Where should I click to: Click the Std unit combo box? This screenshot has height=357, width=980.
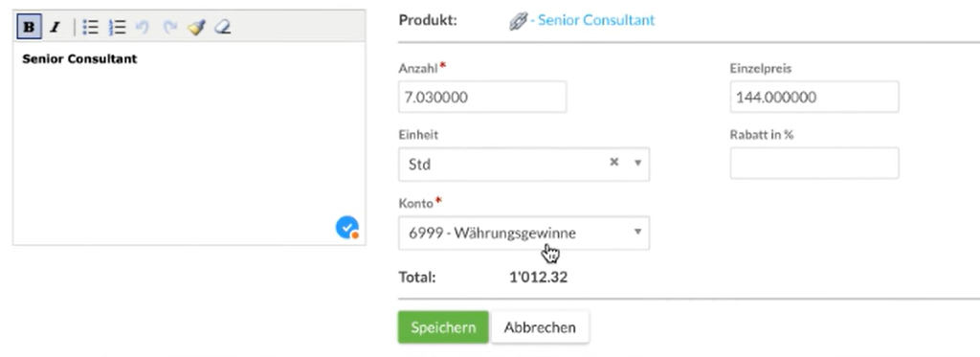click(x=523, y=165)
